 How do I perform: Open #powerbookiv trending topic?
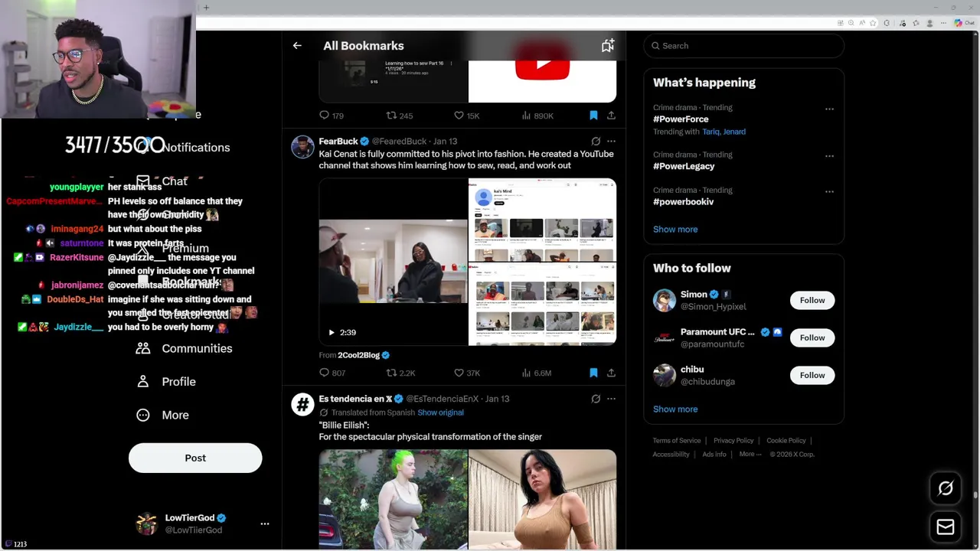pyautogui.click(x=683, y=202)
